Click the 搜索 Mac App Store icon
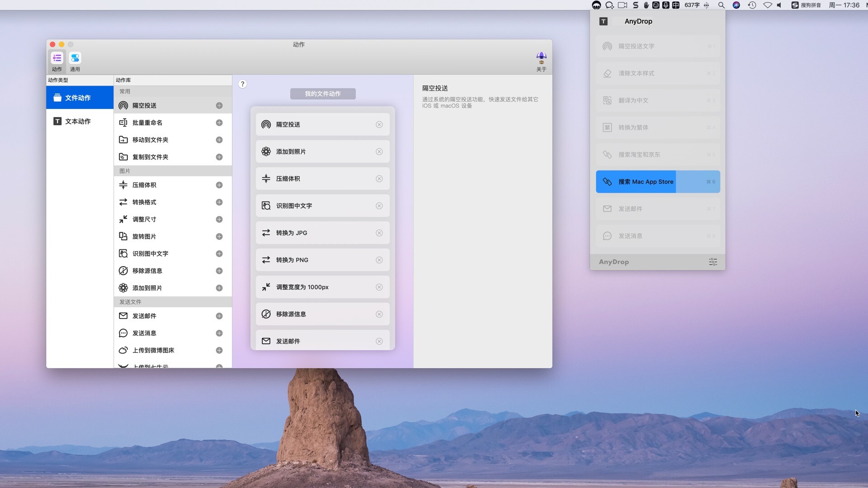868x488 pixels. point(608,182)
